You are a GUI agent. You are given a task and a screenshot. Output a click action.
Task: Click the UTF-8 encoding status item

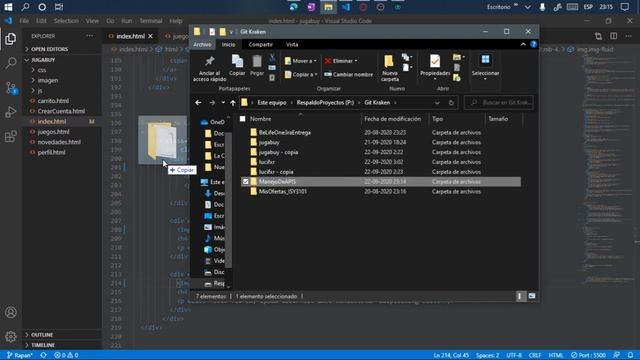[x=514, y=355]
